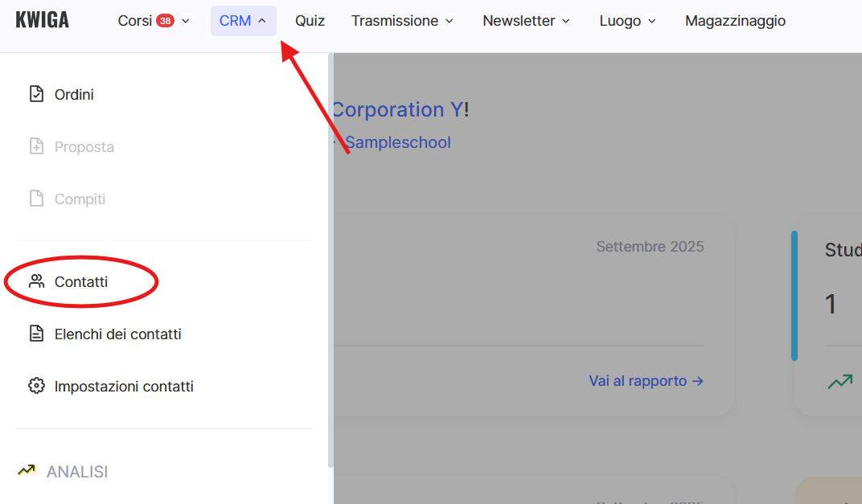
Task: Click the CRM menu panel scrollbar
Action: 330,260
